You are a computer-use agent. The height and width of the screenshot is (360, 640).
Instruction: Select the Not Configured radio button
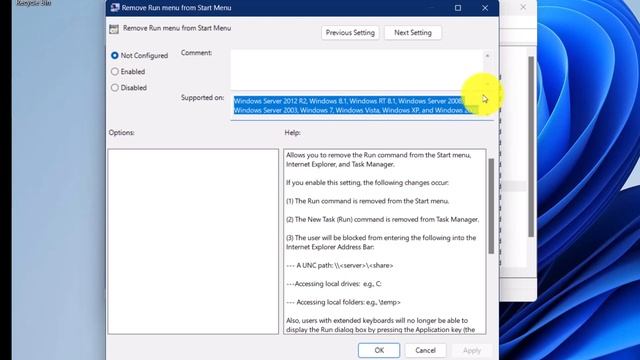tap(115, 56)
